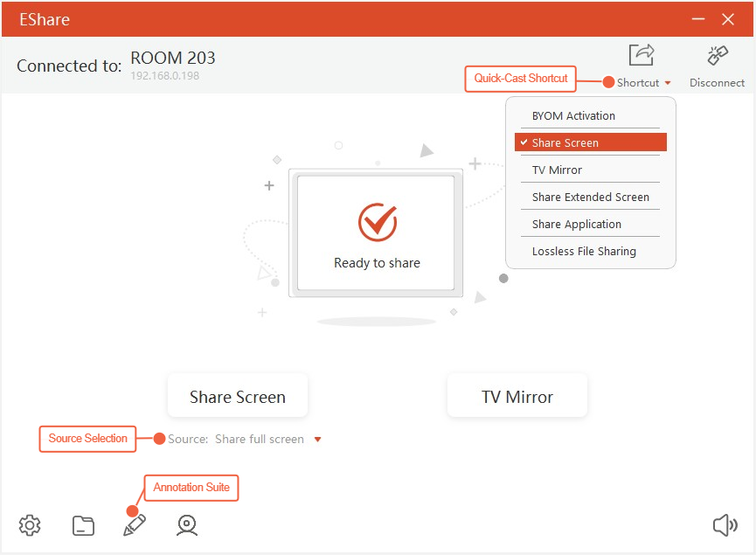Viewport: 756px width, 555px height.
Task: Open the file folder icon
Action: [x=83, y=525]
